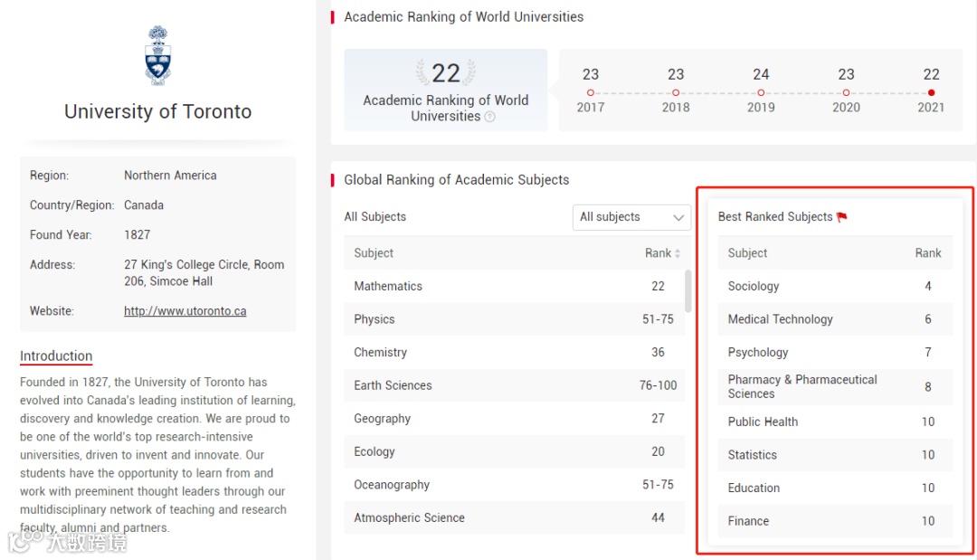Click the University of Toronto crest logo
This screenshot has height=560, width=977.
point(157,55)
